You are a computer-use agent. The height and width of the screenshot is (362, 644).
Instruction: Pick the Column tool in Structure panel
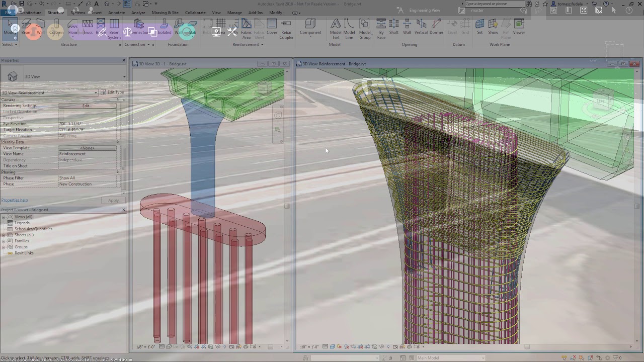point(56,28)
